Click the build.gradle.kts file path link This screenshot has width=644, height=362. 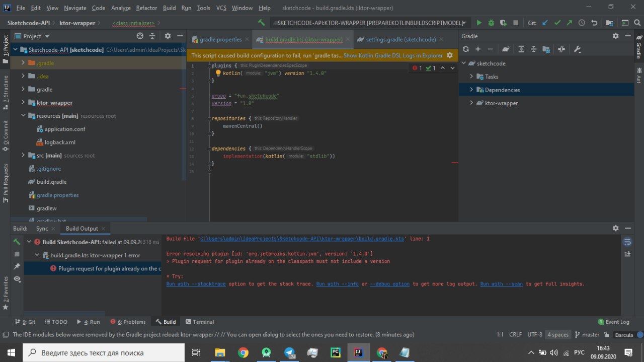(x=302, y=239)
